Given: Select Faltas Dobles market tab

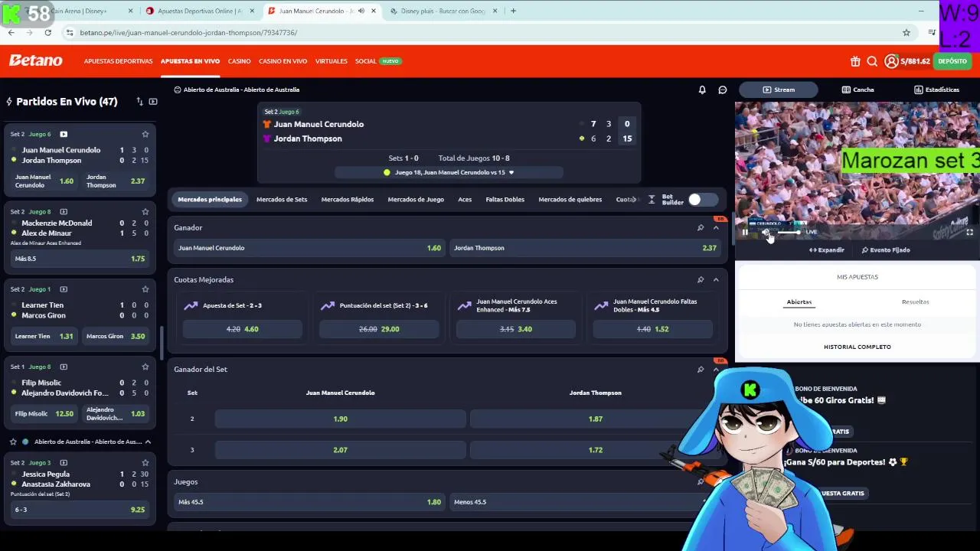Looking at the screenshot, I should (x=505, y=199).
